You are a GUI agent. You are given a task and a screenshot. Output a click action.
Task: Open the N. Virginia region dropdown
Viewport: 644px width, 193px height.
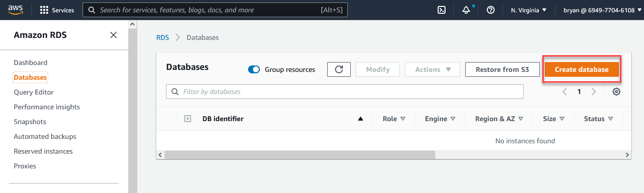tap(529, 10)
